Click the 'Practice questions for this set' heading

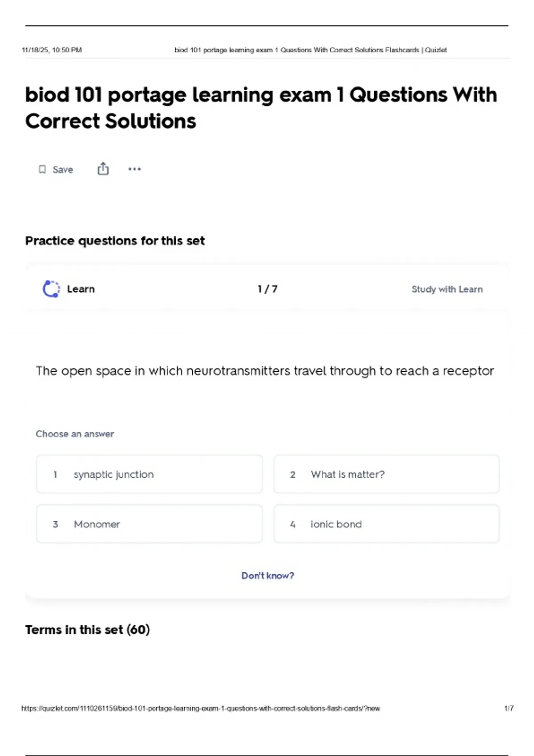click(115, 241)
